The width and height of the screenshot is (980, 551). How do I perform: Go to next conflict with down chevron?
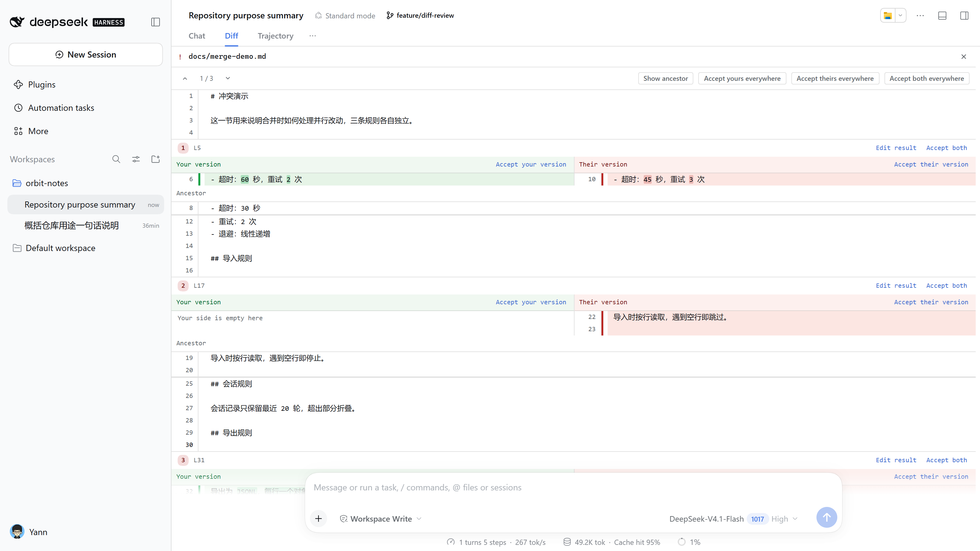click(228, 78)
